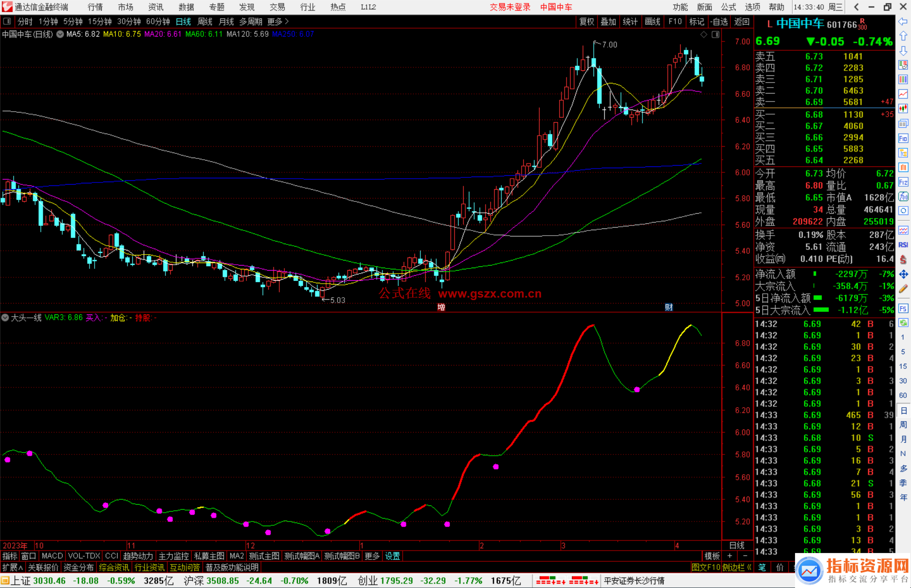Viewport: 911px width, 588px height.
Task: Open the 行情 menu
Action: (x=95, y=7)
